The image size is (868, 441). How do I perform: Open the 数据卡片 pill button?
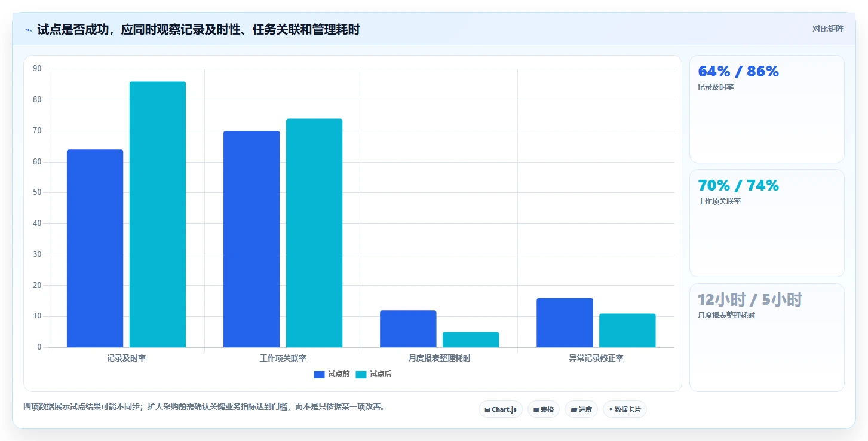click(x=625, y=409)
